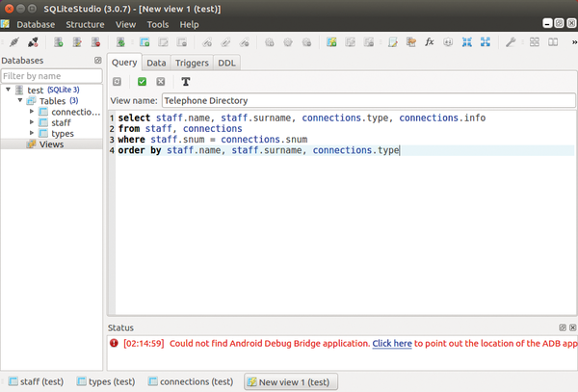Click the bold T icon in the view toolbar
The height and width of the screenshot is (392, 578).
pos(185,82)
